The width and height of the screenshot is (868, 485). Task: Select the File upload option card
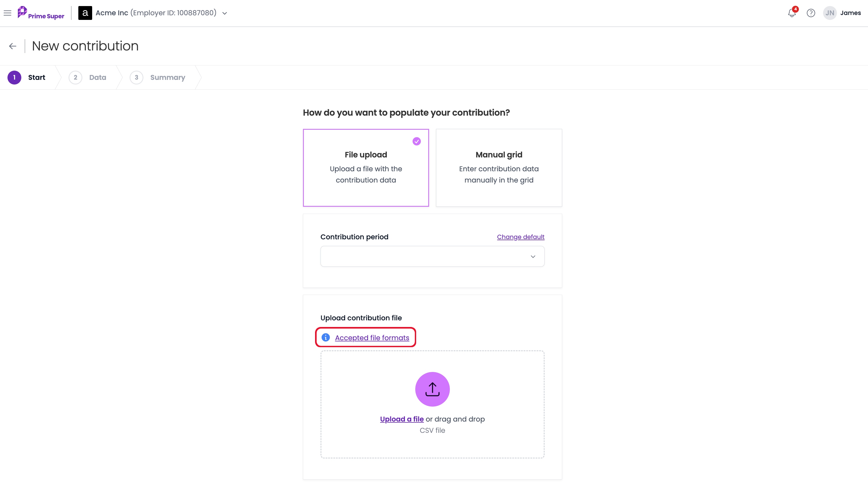pos(365,168)
